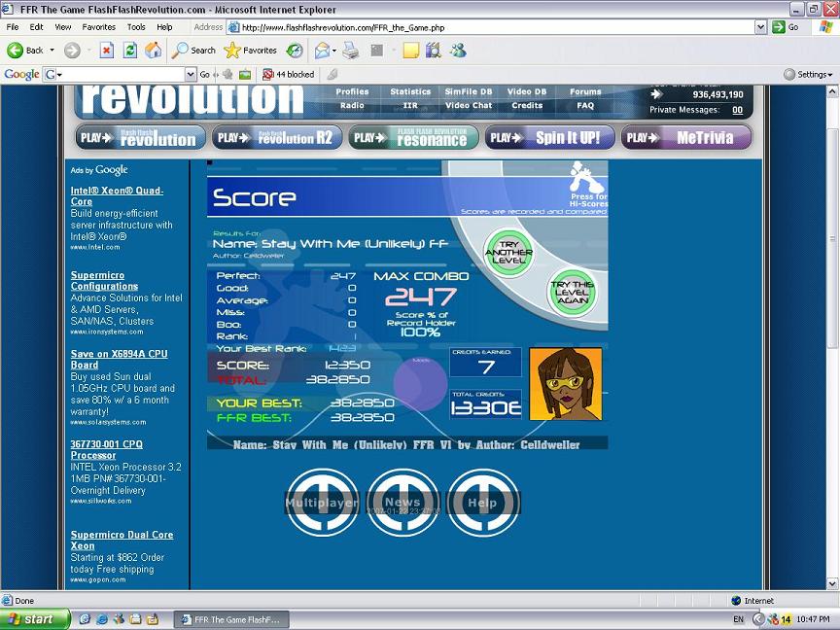Image resolution: width=840 pixels, height=630 pixels.
Task: Open the Intel Xeon Quad-Core ad link
Action: coord(117,196)
